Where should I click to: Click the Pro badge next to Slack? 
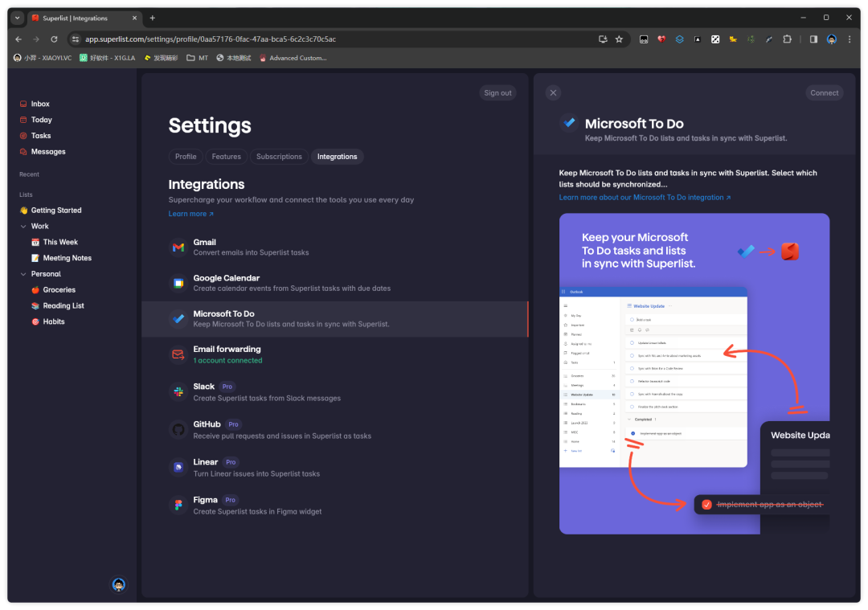[227, 387]
